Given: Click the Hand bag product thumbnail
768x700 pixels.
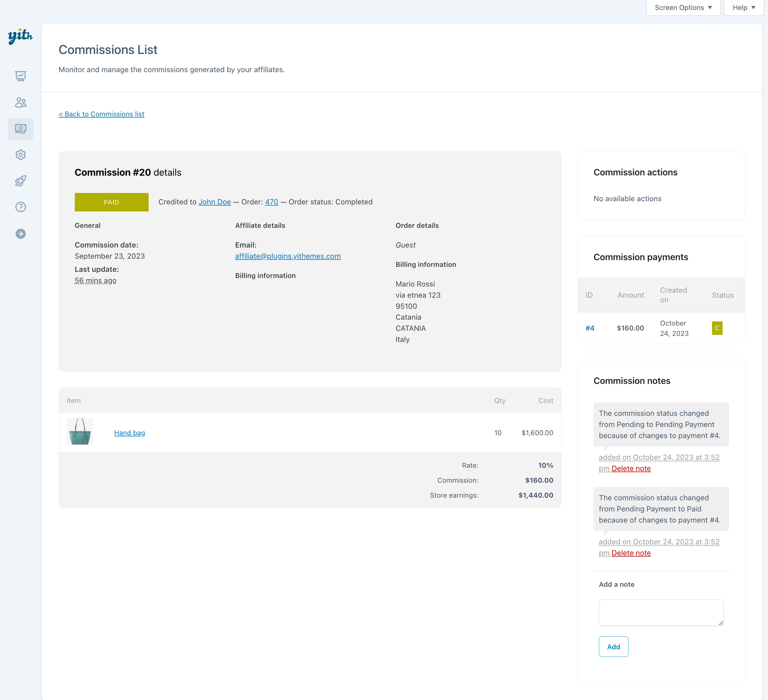Looking at the screenshot, I should 80,431.
